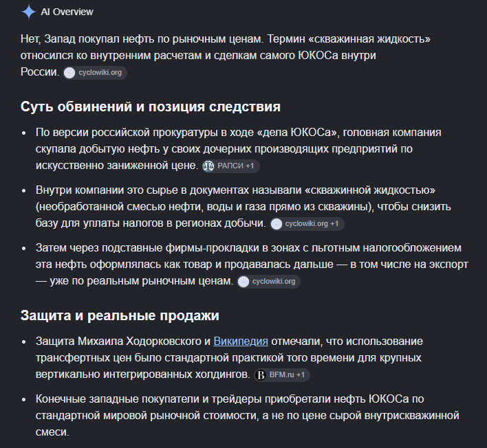The height and width of the screenshot is (448, 487).
Task: Click the cyclowiki icon after "рыночным ценам"
Action: tap(243, 282)
